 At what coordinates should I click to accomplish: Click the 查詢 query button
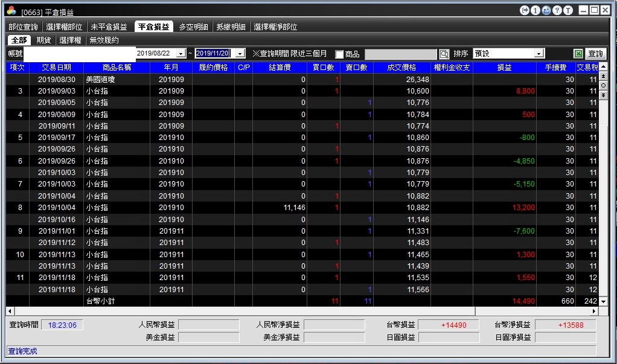tap(595, 54)
